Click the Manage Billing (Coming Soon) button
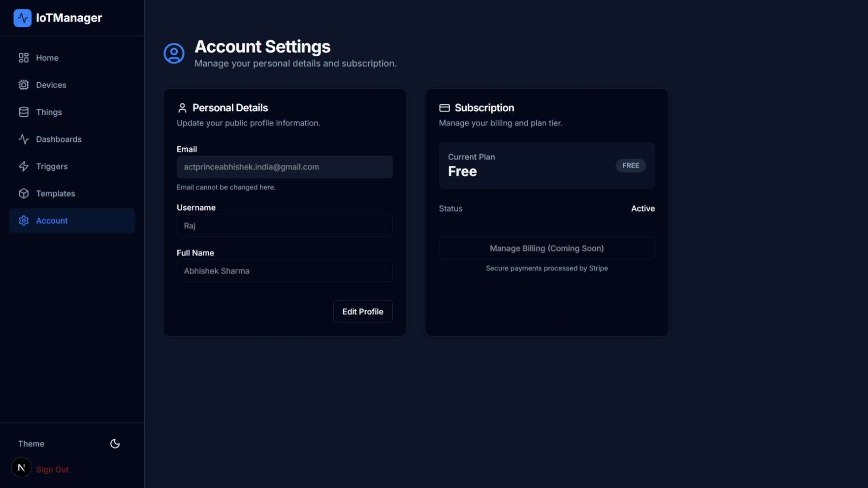Screen dimensions: 868x488 pos(547,248)
